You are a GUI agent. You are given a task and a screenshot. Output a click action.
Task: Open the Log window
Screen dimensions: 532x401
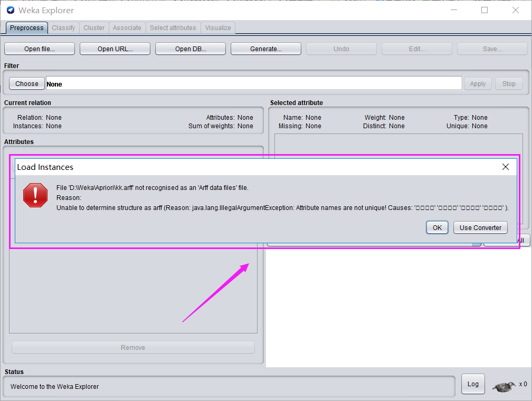[x=472, y=384]
